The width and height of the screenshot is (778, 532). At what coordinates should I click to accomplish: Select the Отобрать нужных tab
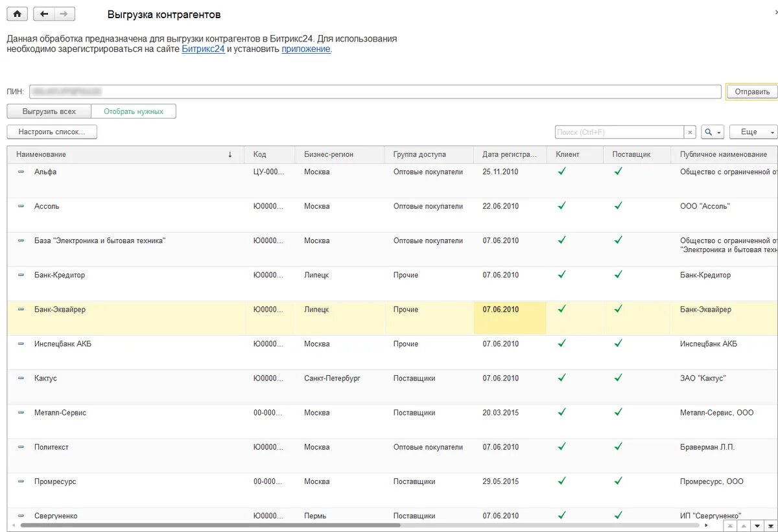pyautogui.click(x=134, y=111)
